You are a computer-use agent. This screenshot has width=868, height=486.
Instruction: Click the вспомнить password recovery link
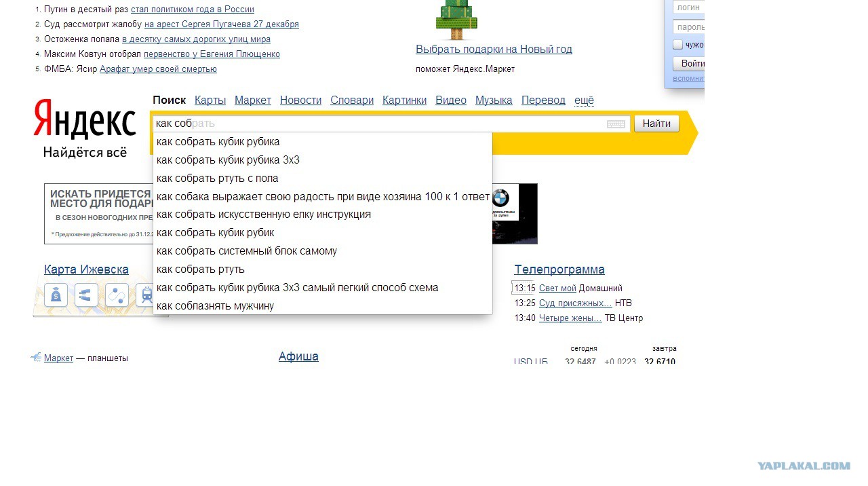coord(688,79)
